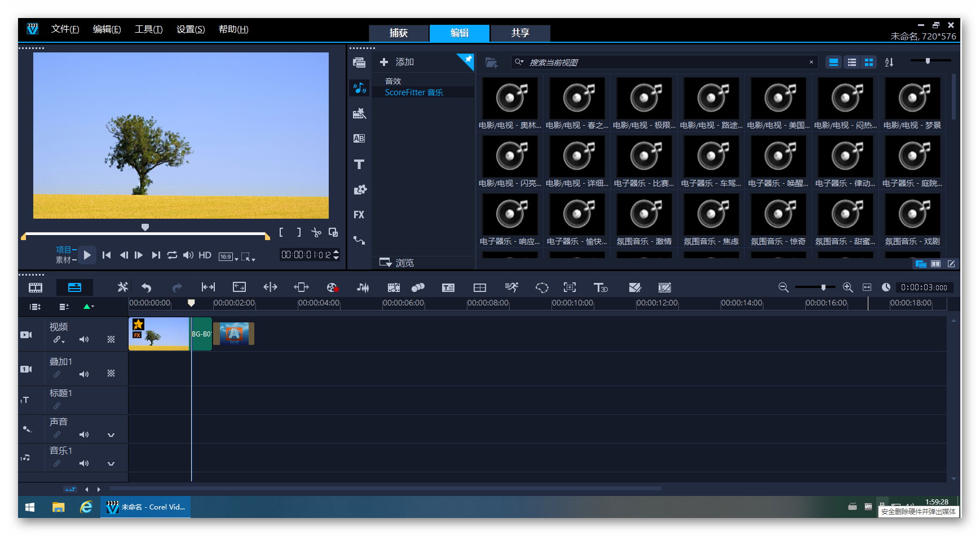This screenshot has width=980, height=536.
Task: Expand the 声音 track audio options
Action: pyautogui.click(x=111, y=435)
